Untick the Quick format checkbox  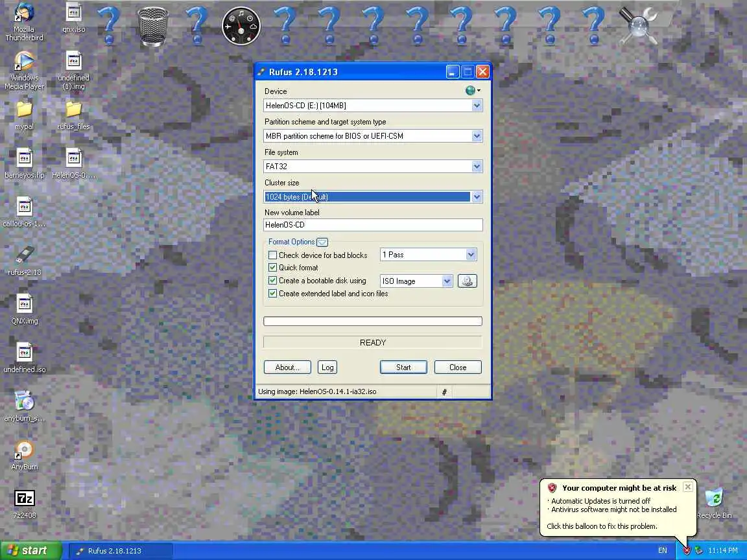click(x=272, y=268)
